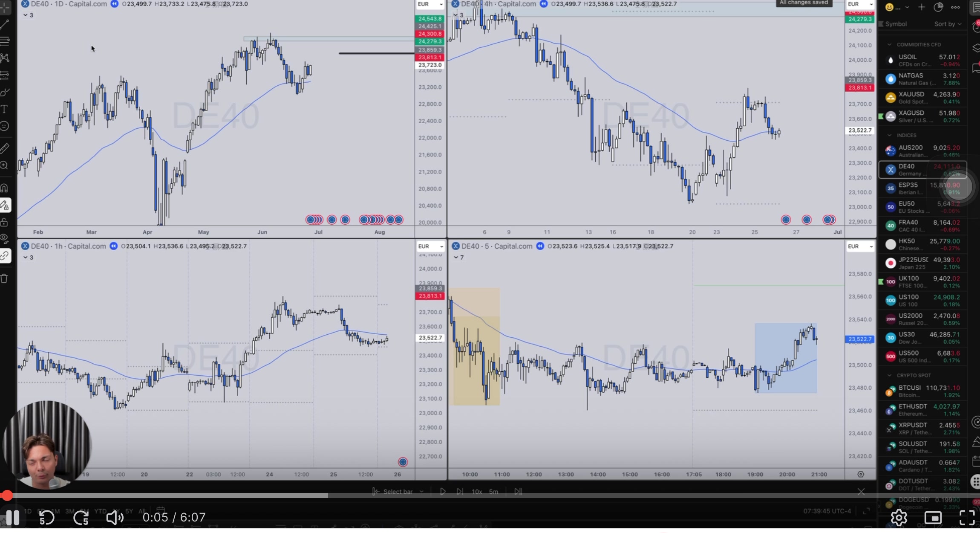Open the emoji icons tool

[4, 126]
